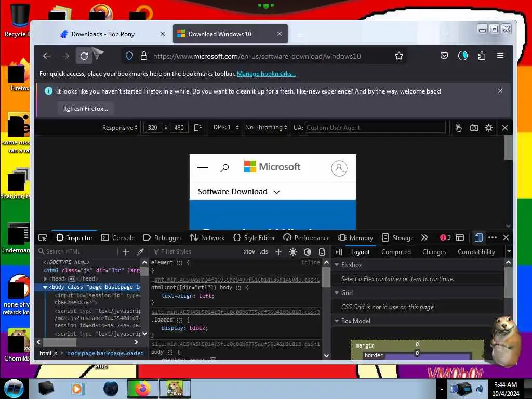Viewport: 532px width, 399px height.
Task: Open the DPR dropdown
Action: point(226,127)
